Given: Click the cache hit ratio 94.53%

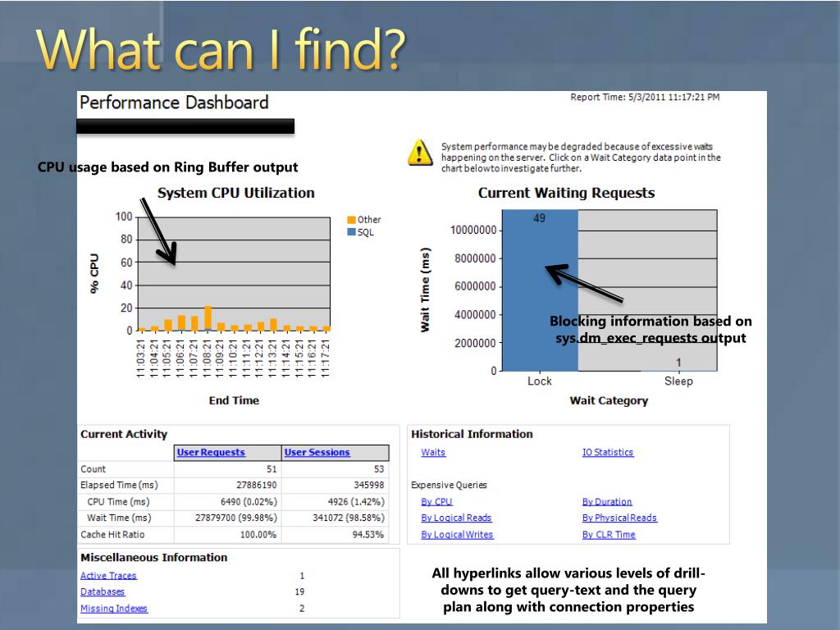Looking at the screenshot, I should (x=368, y=534).
